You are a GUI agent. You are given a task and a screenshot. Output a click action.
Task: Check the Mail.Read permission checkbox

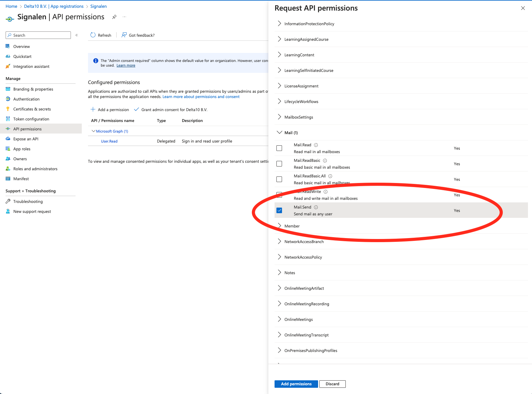click(279, 148)
